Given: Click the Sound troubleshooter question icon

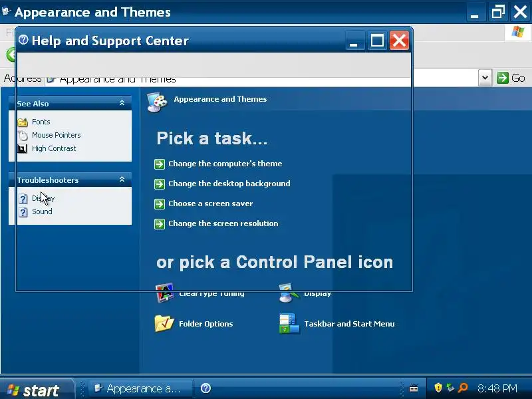Looking at the screenshot, I should [23, 212].
